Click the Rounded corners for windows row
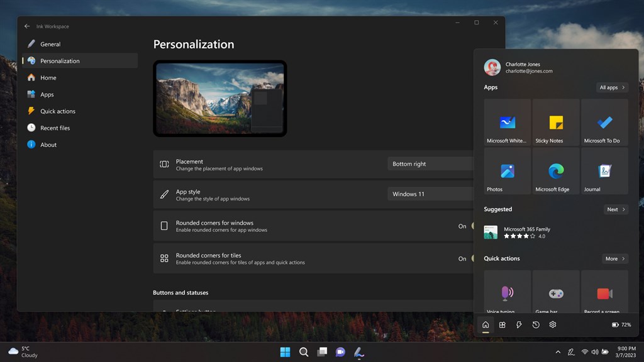644x362 pixels. pyautogui.click(x=313, y=226)
